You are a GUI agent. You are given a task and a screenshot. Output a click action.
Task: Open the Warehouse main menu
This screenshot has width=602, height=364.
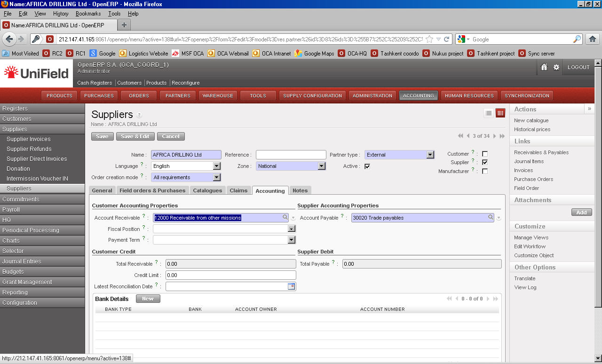tap(218, 95)
